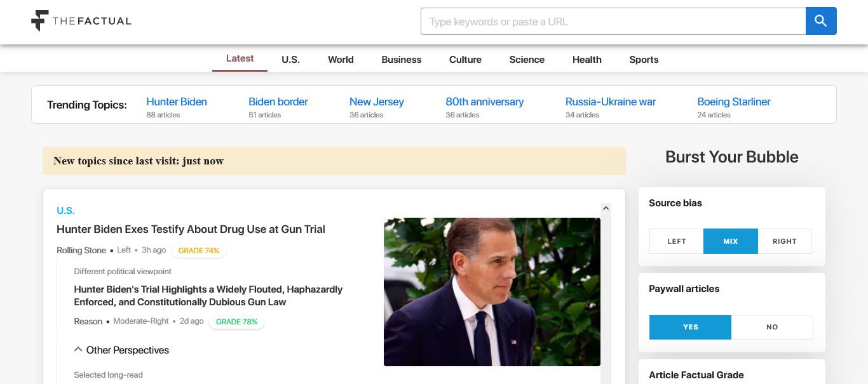This screenshot has width=868, height=384.
Task: Click the new topics notification banner
Action: (x=334, y=161)
